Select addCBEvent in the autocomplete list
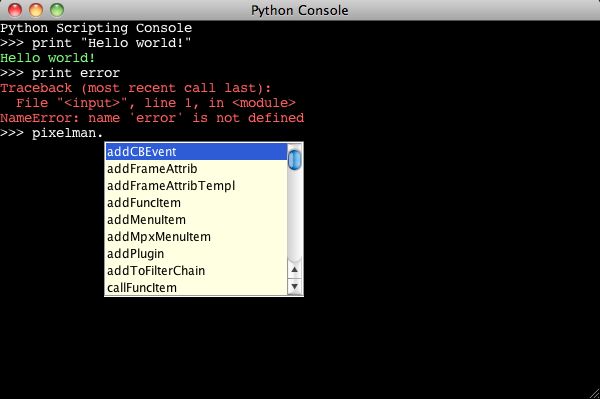The height and width of the screenshot is (399, 600). pos(196,152)
